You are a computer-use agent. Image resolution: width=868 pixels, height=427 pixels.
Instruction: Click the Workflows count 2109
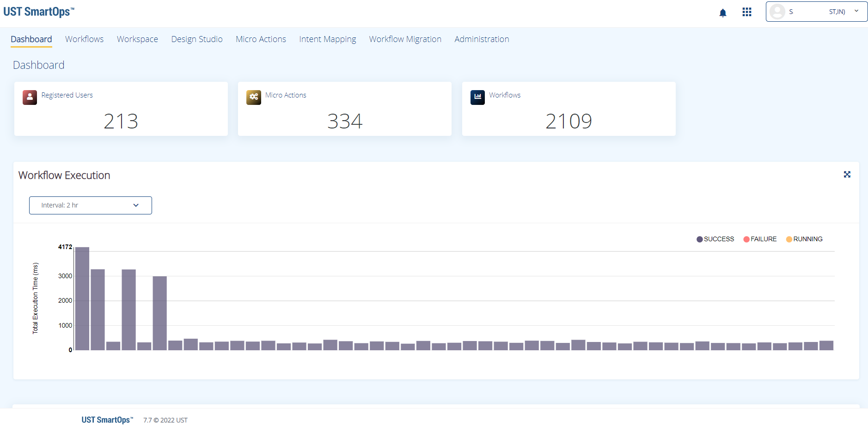click(x=568, y=122)
